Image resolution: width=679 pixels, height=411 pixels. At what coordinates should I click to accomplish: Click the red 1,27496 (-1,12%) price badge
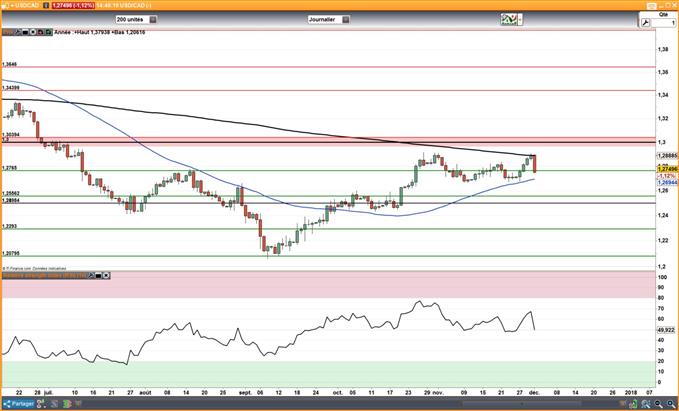click(73, 5)
